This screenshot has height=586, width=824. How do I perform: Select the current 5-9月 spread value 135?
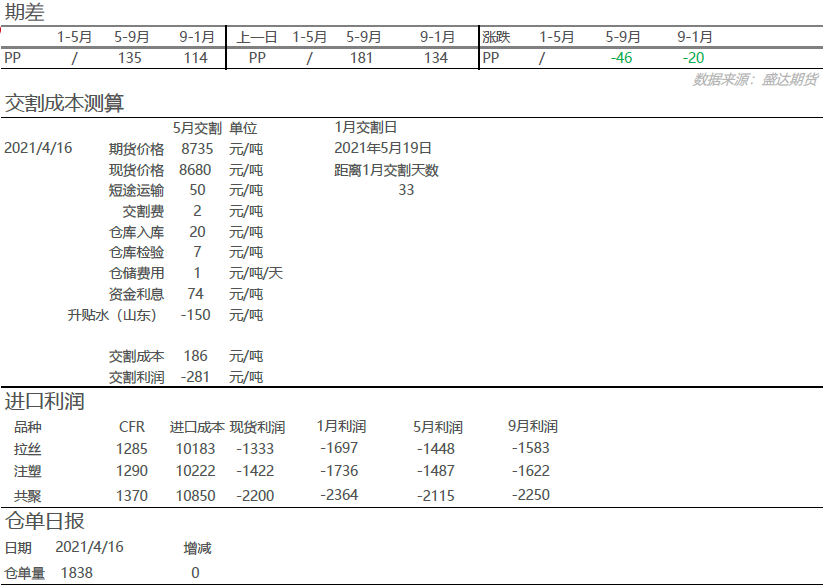coord(130,58)
